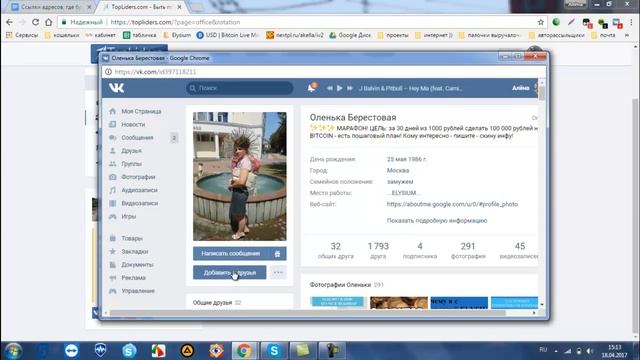
Task: Open the USD Bitcoin Live bookmark
Action: pos(228,35)
